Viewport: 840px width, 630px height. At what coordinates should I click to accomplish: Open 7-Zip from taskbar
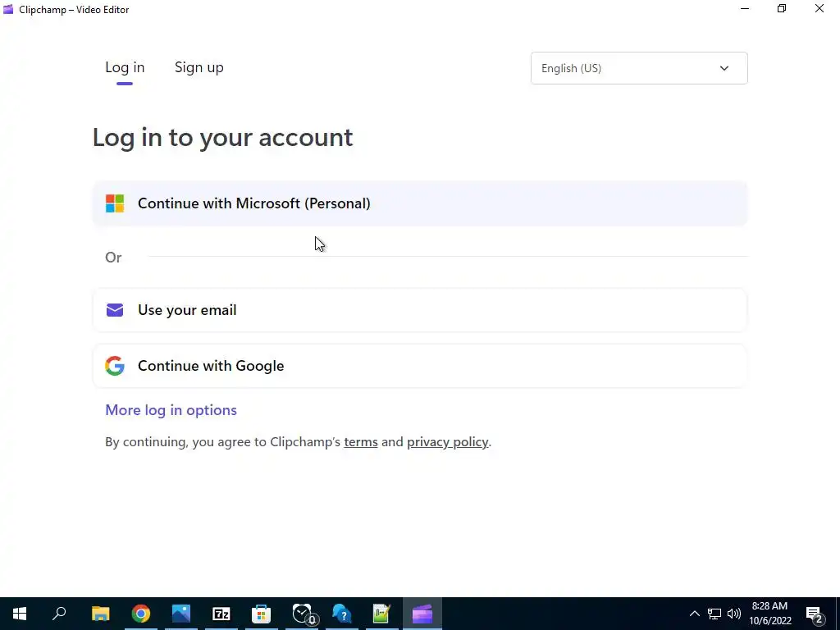(x=221, y=614)
